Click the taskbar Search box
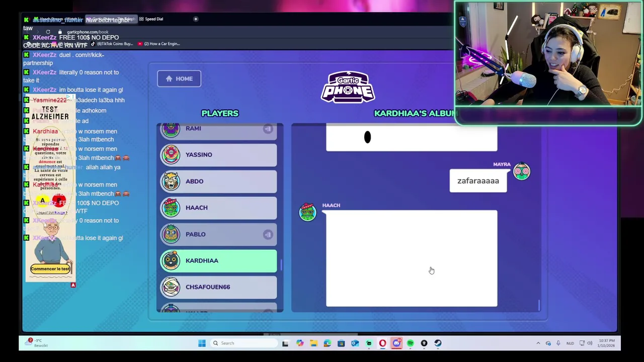The width and height of the screenshot is (644, 362). (x=243, y=343)
